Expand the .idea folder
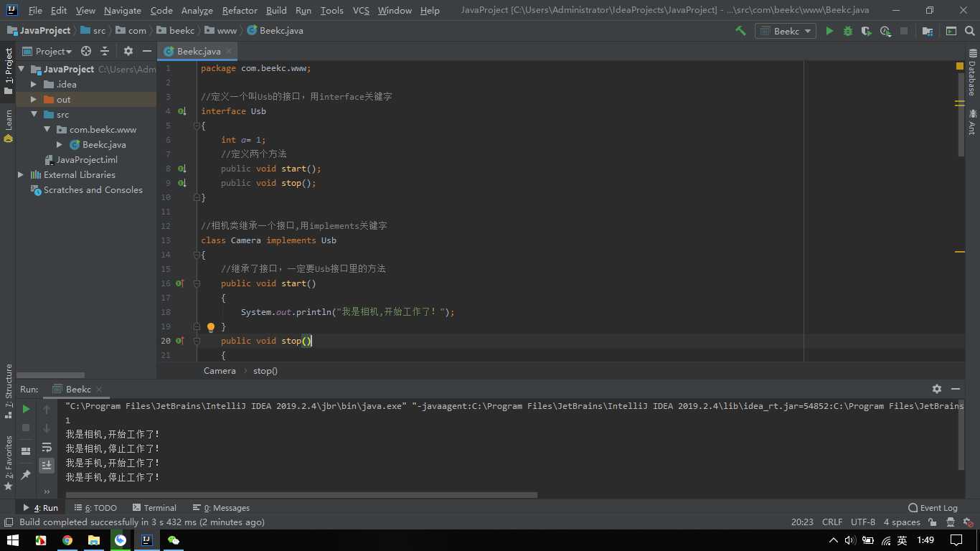This screenshot has height=551, width=980. coord(34,85)
